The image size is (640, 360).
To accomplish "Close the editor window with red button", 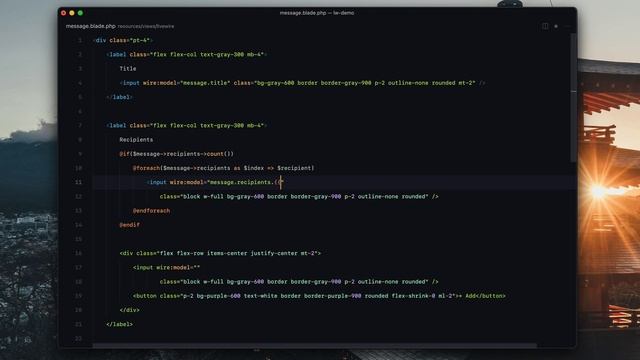I will 64,13.
